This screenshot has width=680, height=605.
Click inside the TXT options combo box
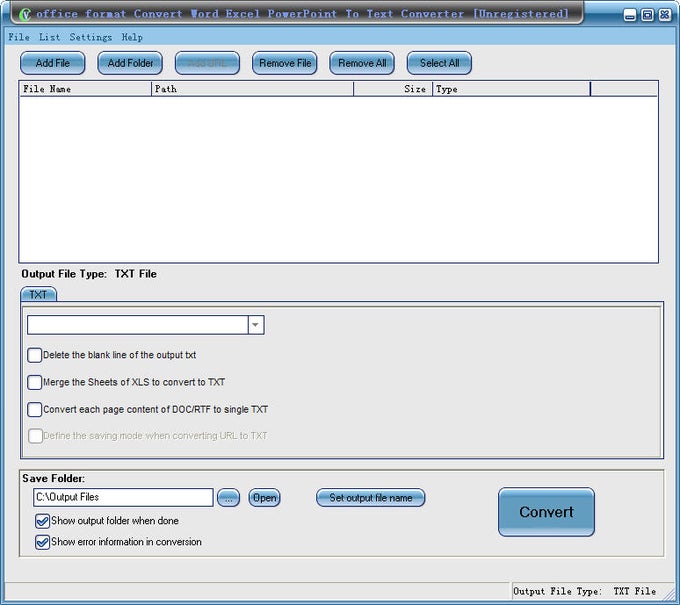[137, 325]
